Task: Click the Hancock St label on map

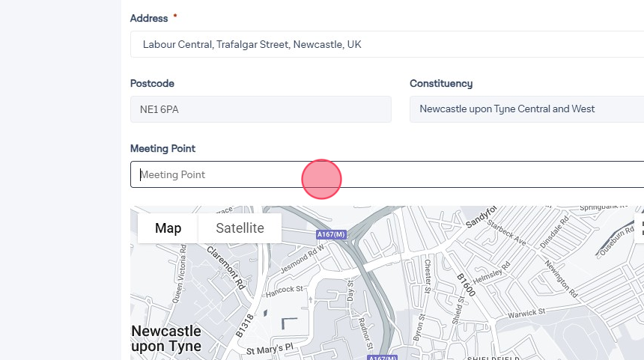Action: pyautogui.click(x=284, y=288)
